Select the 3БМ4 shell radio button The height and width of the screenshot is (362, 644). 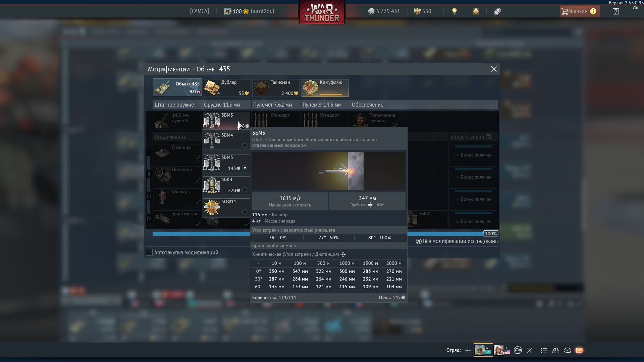pos(245,145)
